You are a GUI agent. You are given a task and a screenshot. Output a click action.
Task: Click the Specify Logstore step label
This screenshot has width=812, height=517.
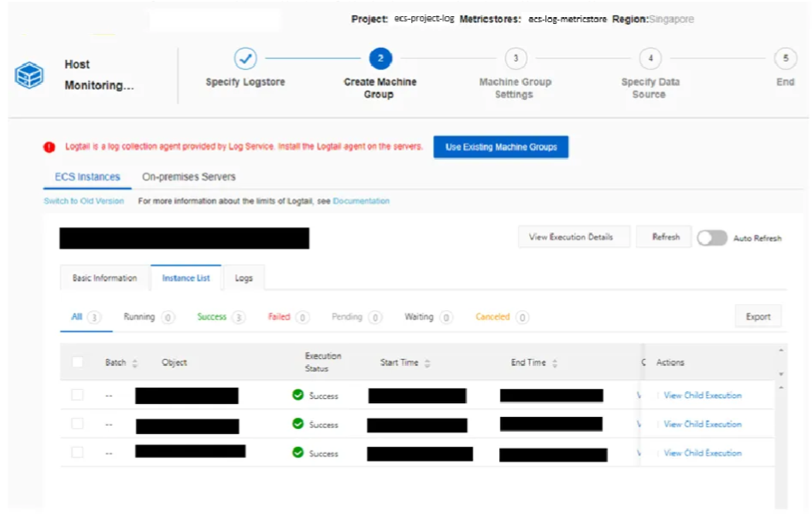tap(245, 82)
